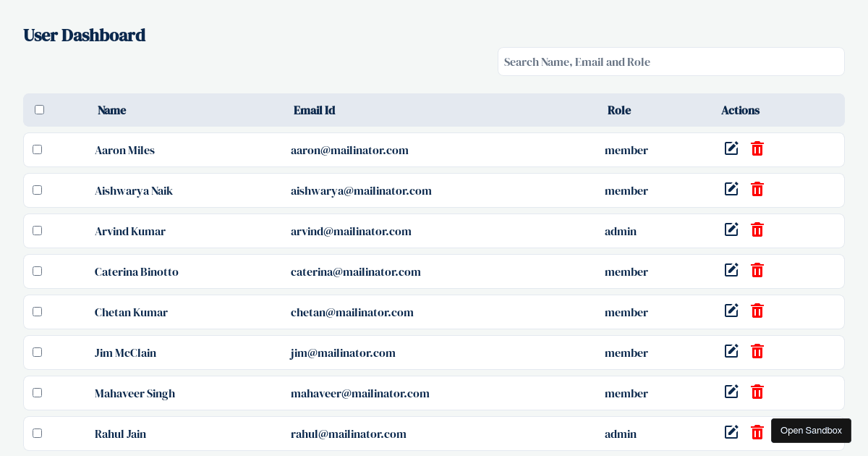Edit Caterina Binotto's details
Image resolution: width=868 pixels, height=456 pixels.
click(x=731, y=270)
